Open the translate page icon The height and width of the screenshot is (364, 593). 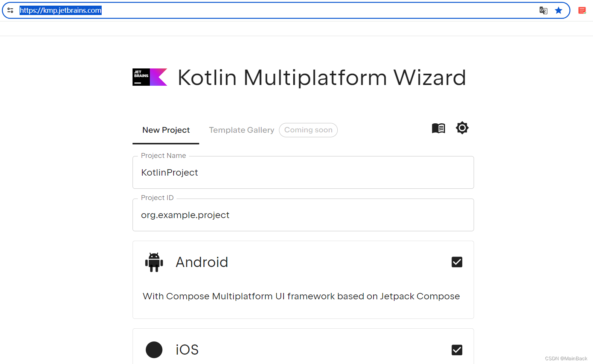(x=543, y=11)
